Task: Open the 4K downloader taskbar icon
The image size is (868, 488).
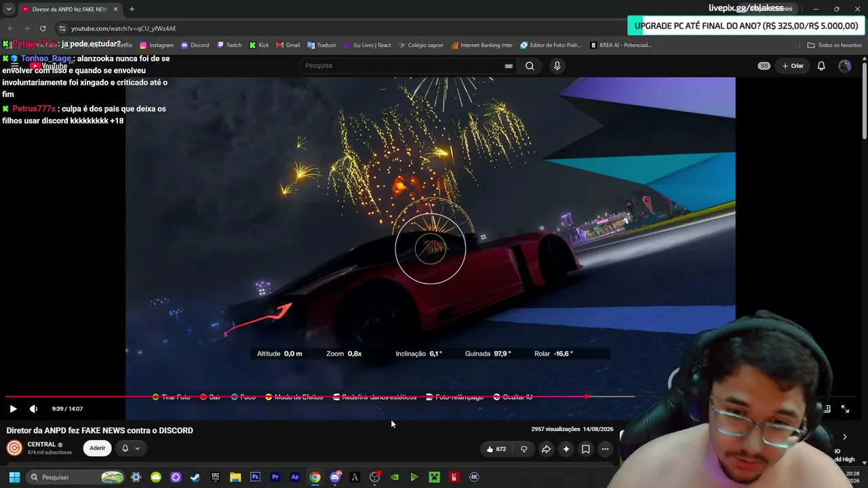Action: [474, 477]
